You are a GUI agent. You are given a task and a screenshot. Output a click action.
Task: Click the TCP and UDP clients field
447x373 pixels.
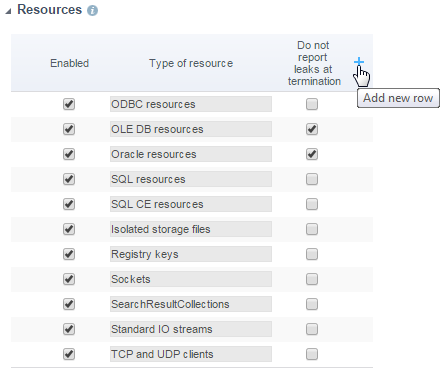pos(191,354)
